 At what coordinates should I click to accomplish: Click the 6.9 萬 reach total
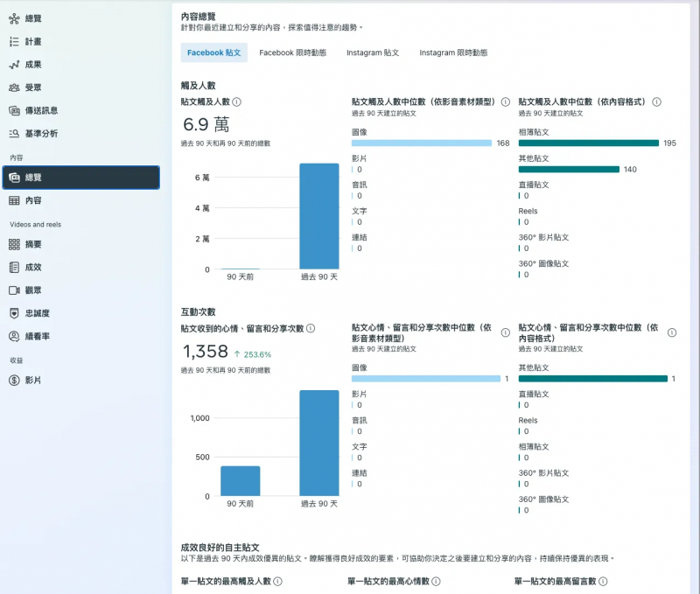206,124
